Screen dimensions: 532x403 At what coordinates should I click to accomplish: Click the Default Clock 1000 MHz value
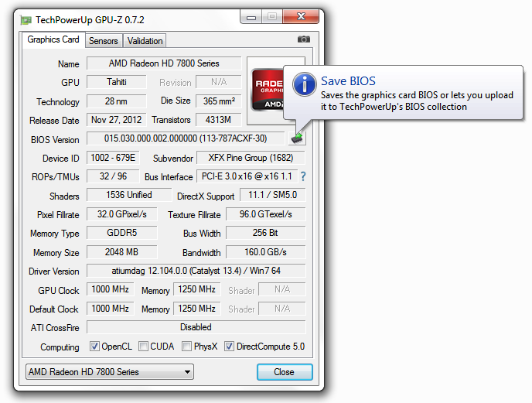tap(111, 309)
